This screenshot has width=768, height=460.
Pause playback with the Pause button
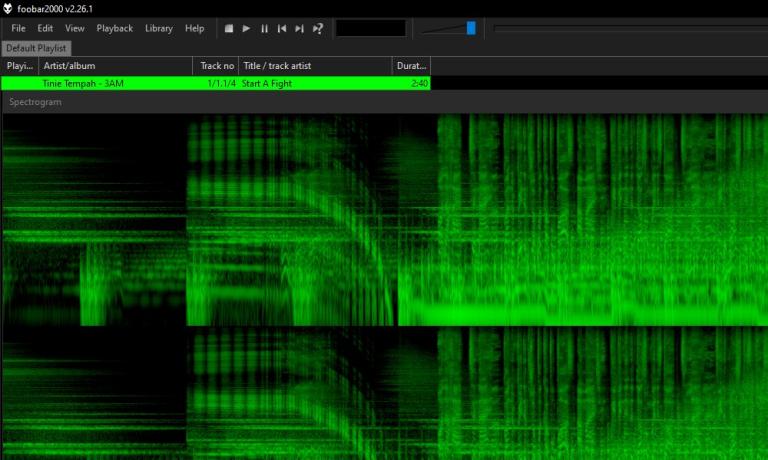(x=264, y=28)
